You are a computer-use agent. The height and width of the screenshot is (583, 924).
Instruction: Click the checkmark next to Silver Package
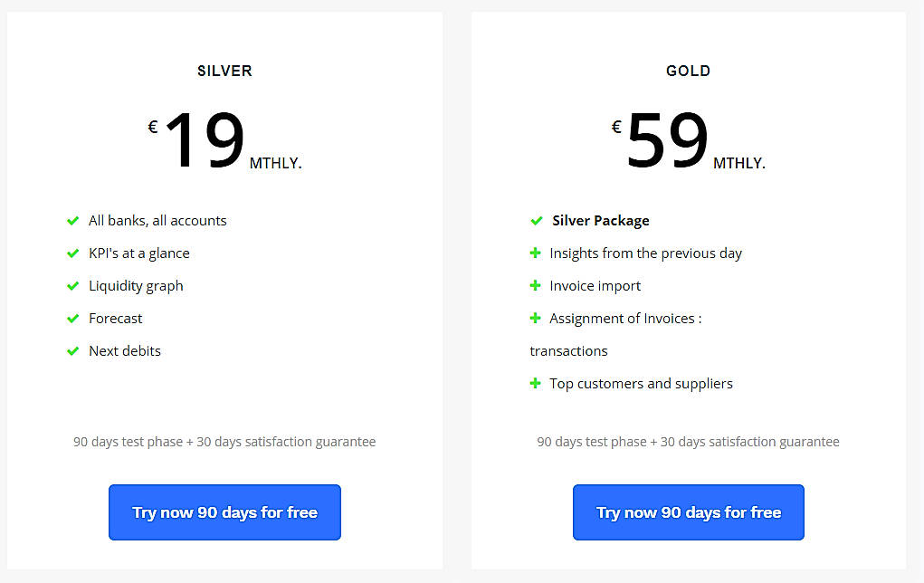(536, 220)
